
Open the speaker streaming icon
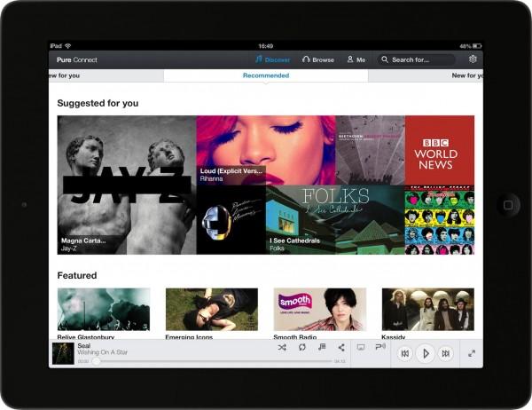[380, 347]
